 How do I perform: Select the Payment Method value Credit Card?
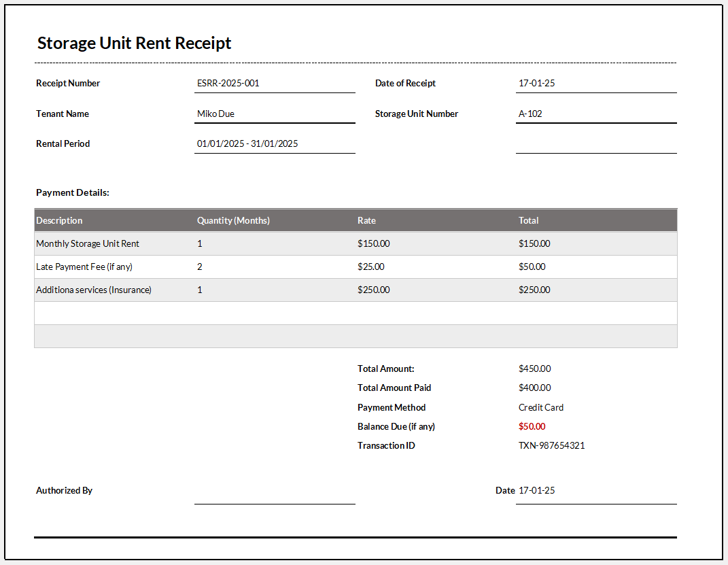pos(541,407)
